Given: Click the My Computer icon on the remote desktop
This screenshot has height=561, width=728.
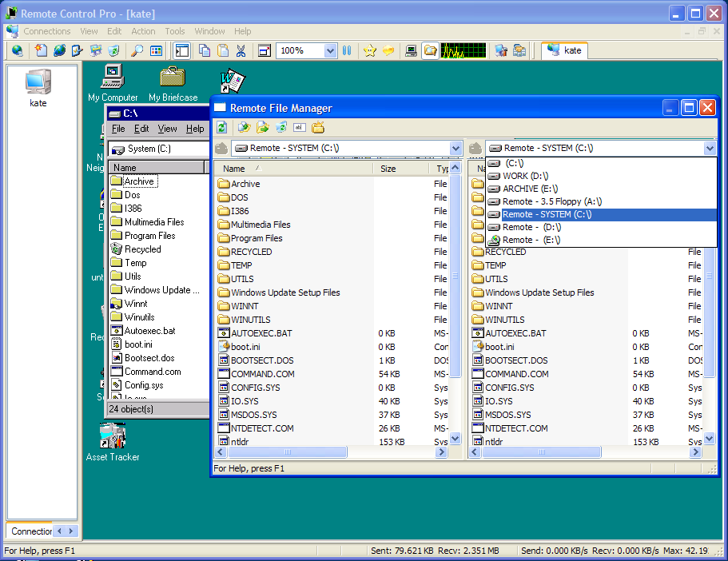Looking at the screenshot, I should (x=113, y=83).
